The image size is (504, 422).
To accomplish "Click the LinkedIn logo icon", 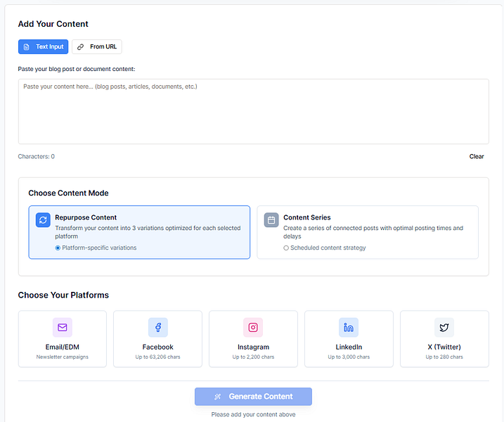I will tap(349, 328).
